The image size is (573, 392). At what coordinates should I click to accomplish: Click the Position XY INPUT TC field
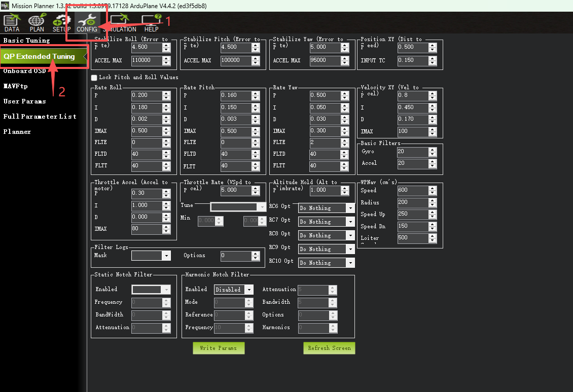point(413,61)
